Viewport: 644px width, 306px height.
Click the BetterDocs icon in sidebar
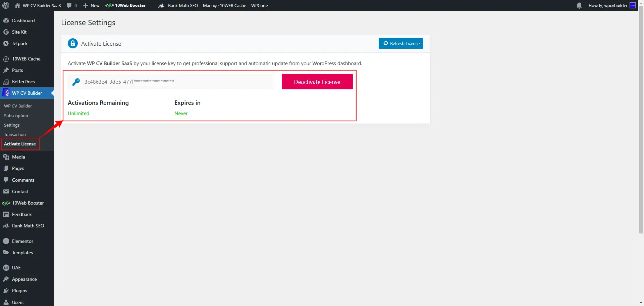pos(6,82)
